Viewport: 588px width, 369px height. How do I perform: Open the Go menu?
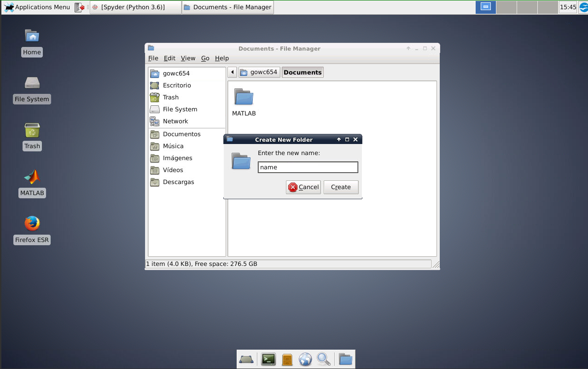[205, 58]
